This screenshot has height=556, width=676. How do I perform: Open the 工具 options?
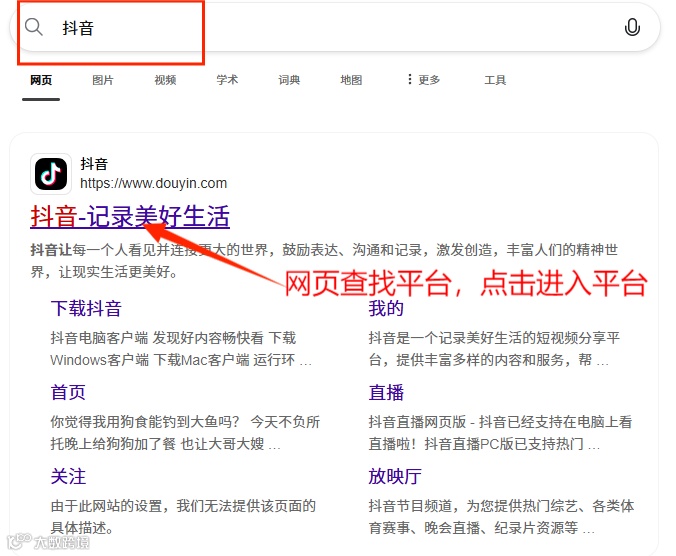pyautogui.click(x=495, y=80)
